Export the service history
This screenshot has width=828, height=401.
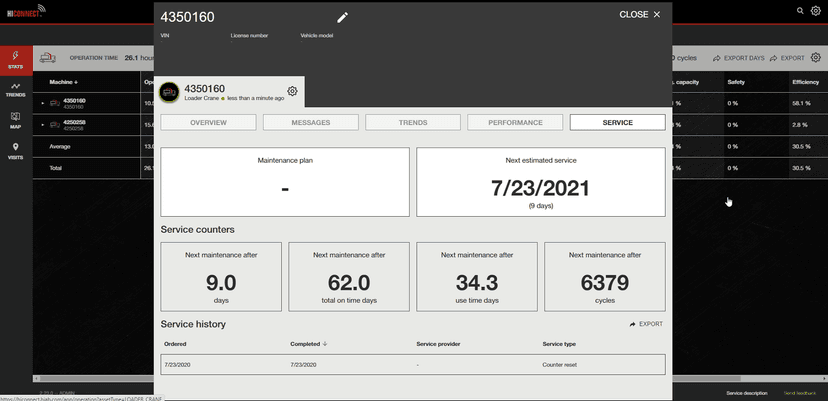(x=646, y=324)
